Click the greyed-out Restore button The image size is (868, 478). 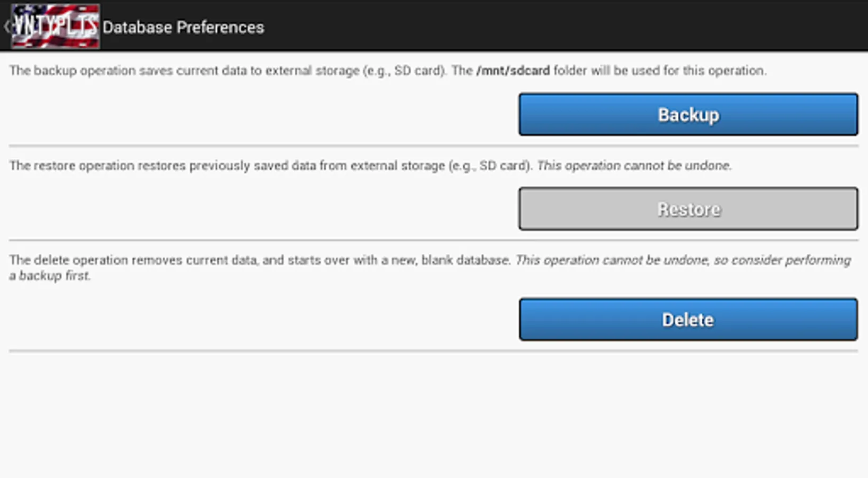point(688,209)
